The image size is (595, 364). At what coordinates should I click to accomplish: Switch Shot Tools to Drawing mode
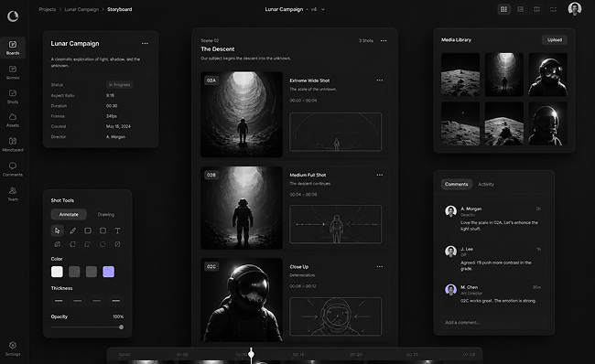point(106,214)
